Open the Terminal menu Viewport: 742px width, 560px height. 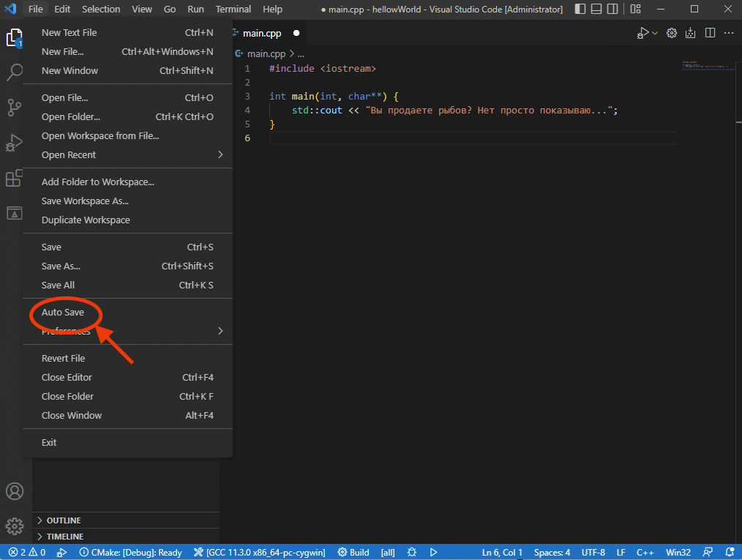click(x=233, y=9)
